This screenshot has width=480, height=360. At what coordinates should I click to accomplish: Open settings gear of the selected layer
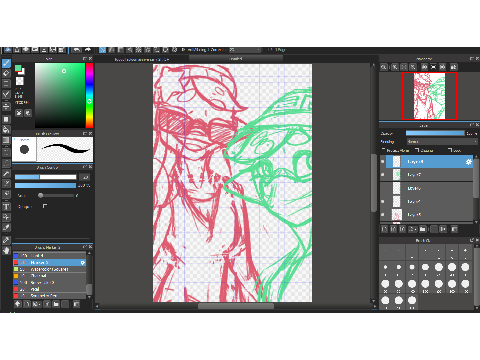click(x=469, y=162)
